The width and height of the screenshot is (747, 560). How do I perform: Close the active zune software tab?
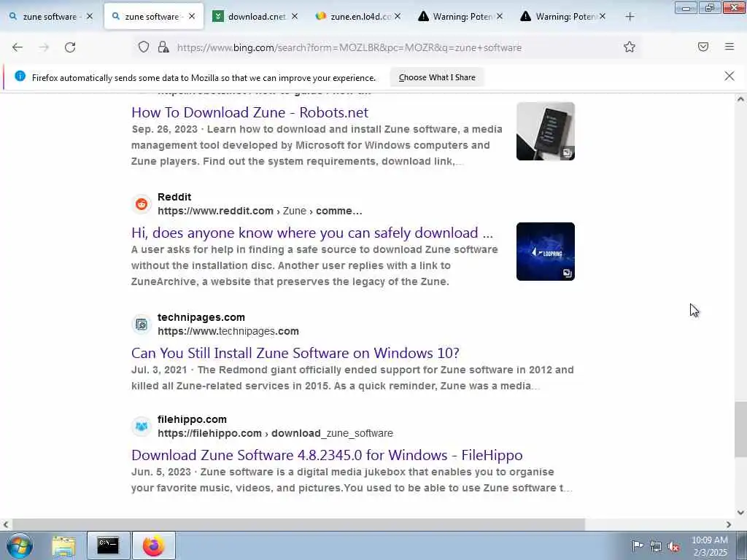point(192,17)
